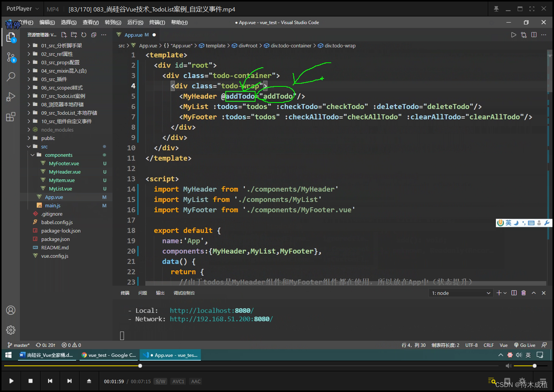
Task: Expand the 01_src folder
Action: click(x=62, y=46)
